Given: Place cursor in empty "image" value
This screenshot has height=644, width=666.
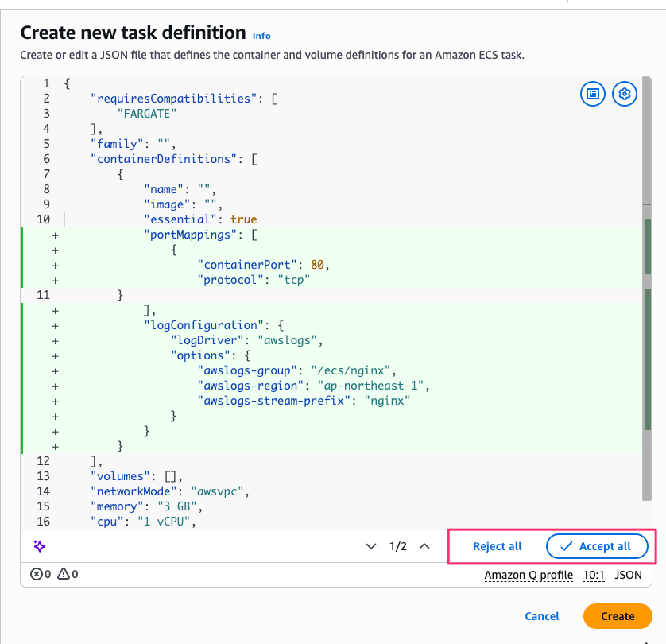Looking at the screenshot, I should pyautogui.click(x=211, y=204).
